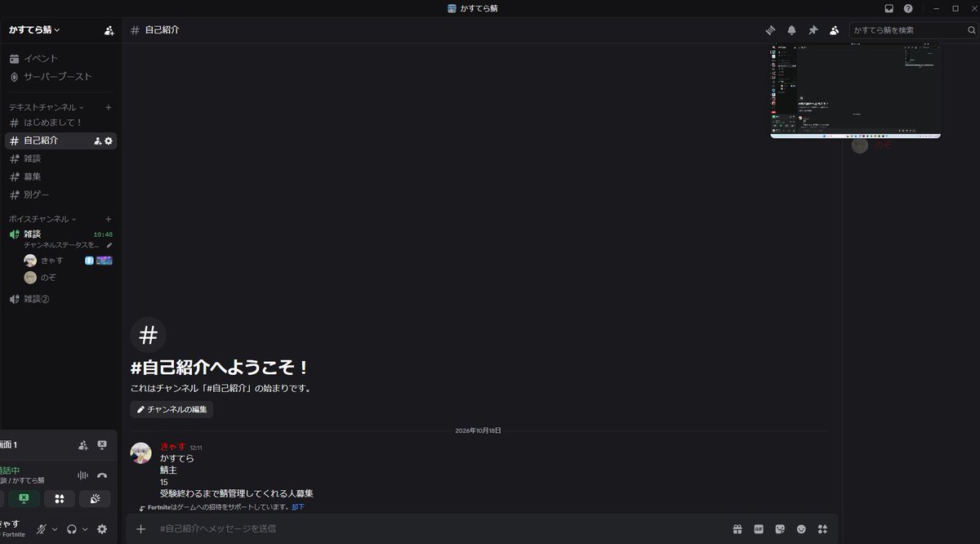Open the soundboard button
The height and width of the screenshot is (544, 980).
click(95, 499)
